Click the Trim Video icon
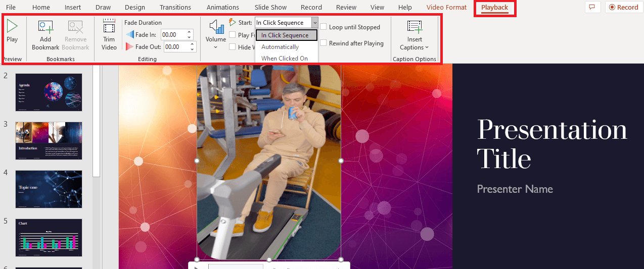This screenshot has width=644, height=269. point(109,27)
